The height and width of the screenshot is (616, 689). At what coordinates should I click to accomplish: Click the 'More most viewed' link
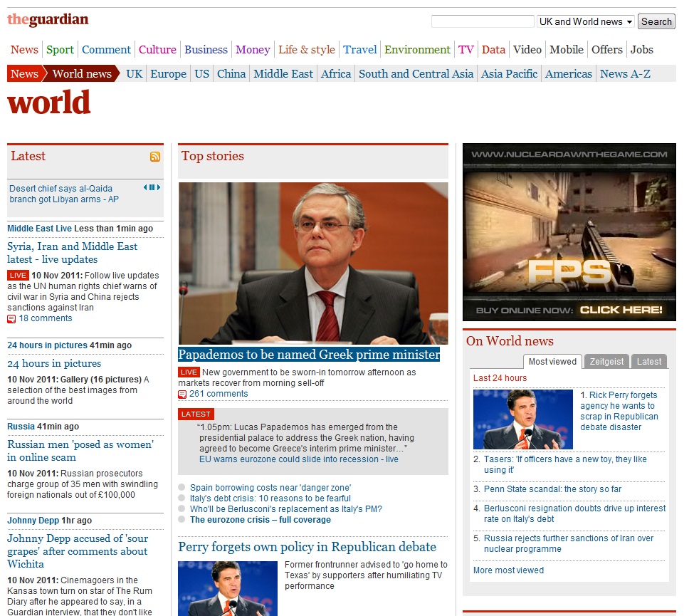508,570
